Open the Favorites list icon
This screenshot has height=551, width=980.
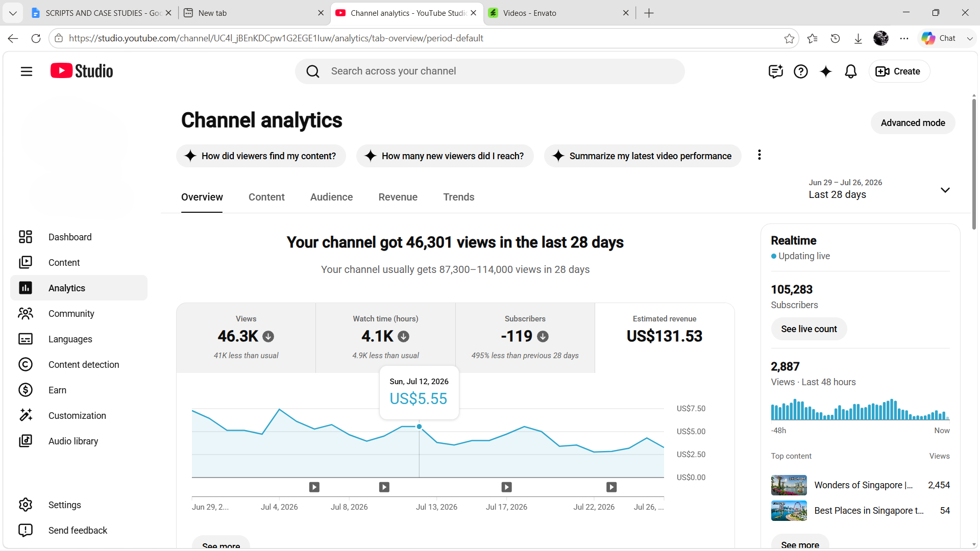pos(812,38)
